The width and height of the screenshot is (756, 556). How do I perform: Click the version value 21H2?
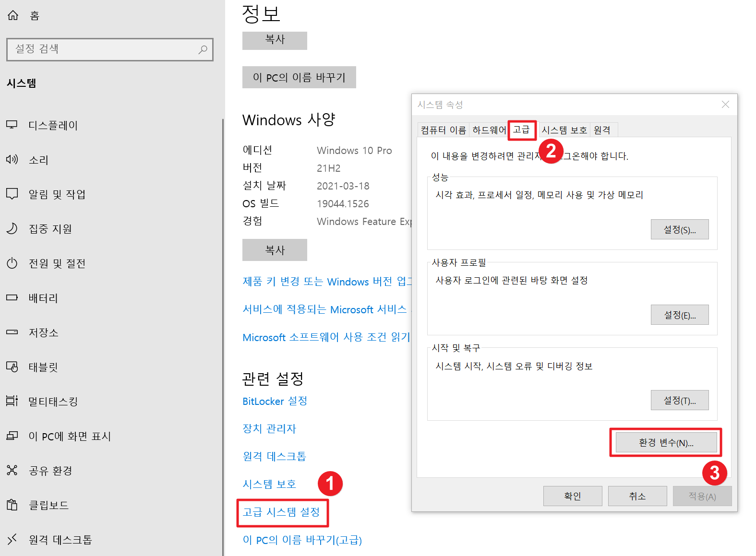(x=328, y=168)
